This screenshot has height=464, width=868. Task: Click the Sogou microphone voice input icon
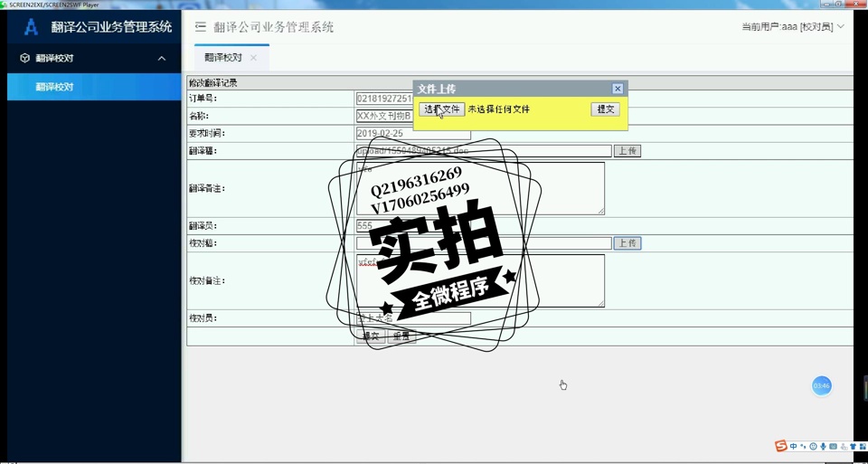pos(823,446)
